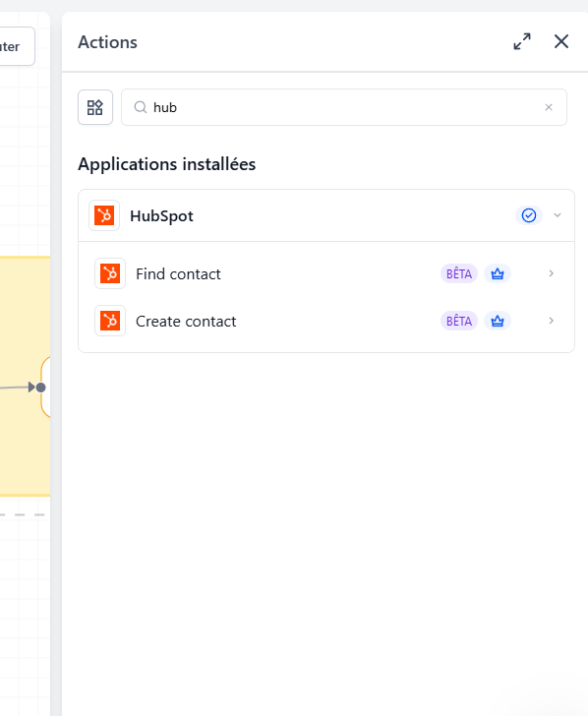The width and height of the screenshot is (588, 716).
Task: Click the 'Actions' panel title
Action: (x=108, y=42)
